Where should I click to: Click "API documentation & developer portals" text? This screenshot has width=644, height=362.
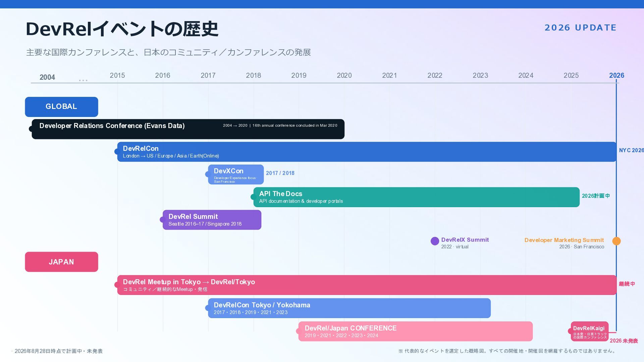(301, 201)
